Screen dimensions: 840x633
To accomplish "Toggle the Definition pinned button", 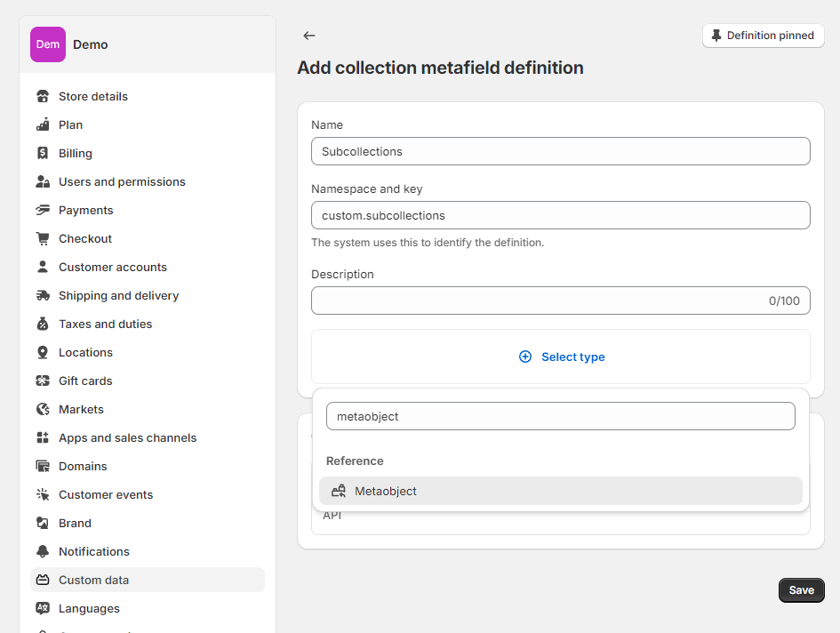I will tap(763, 36).
